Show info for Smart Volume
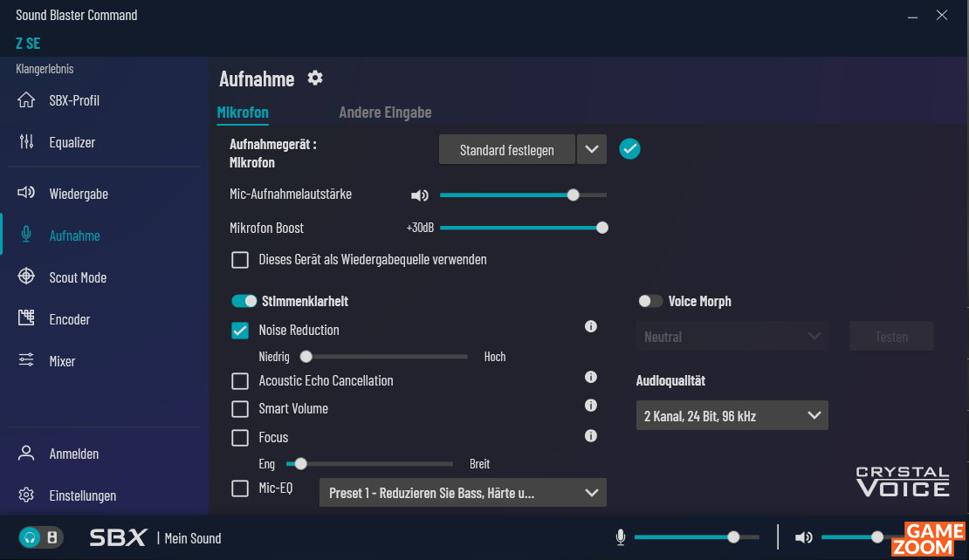This screenshot has width=969, height=560. click(x=591, y=406)
